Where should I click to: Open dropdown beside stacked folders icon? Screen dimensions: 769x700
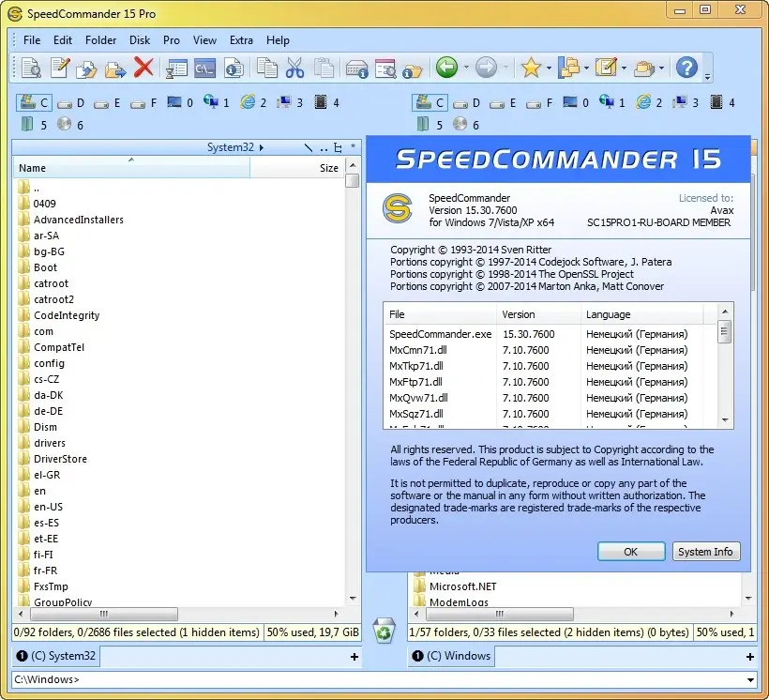tap(661, 68)
